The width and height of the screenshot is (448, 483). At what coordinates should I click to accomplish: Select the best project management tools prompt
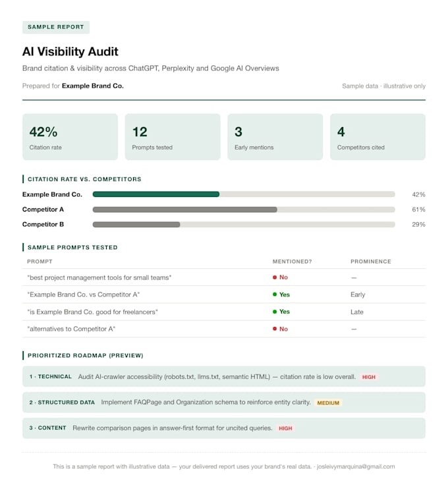click(x=99, y=277)
